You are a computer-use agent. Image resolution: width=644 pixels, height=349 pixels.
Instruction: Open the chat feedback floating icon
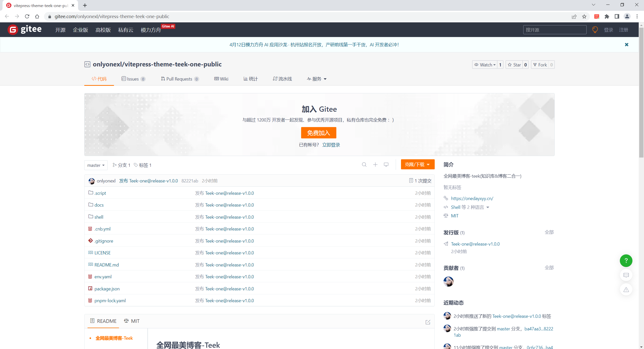click(626, 275)
